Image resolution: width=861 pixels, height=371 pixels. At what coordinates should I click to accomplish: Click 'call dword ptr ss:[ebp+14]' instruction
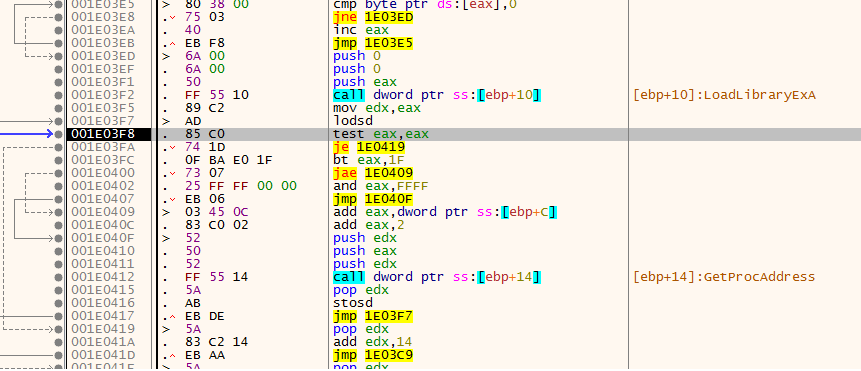[437, 277]
